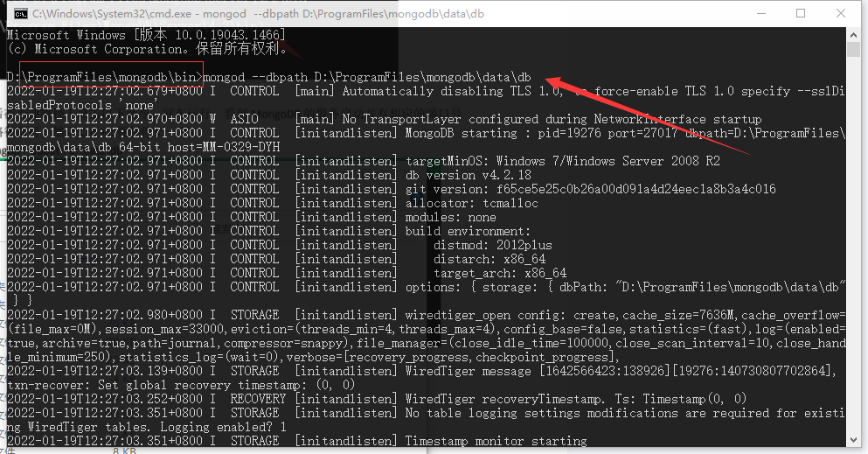Click 'targetMinOS: Windows 7/Windows Server 2008 R2'
Viewport: 868px width, 454px height.
pyautogui.click(x=562, y=161)
